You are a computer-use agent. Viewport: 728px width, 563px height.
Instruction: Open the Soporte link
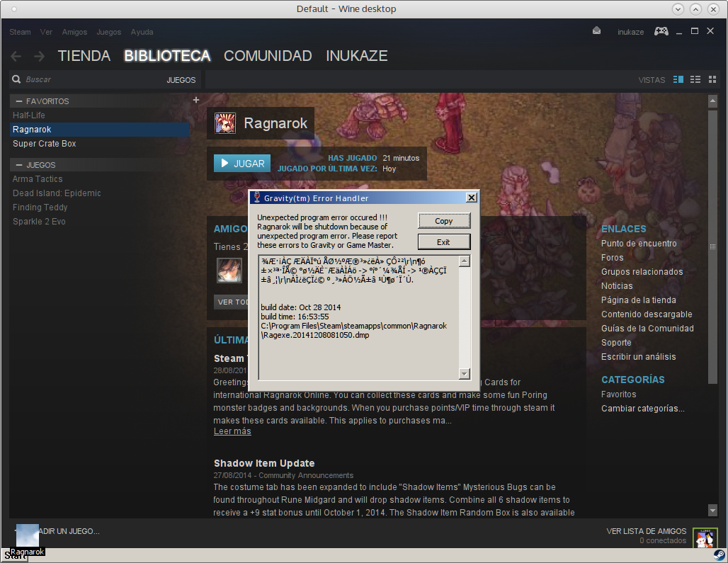616,343
